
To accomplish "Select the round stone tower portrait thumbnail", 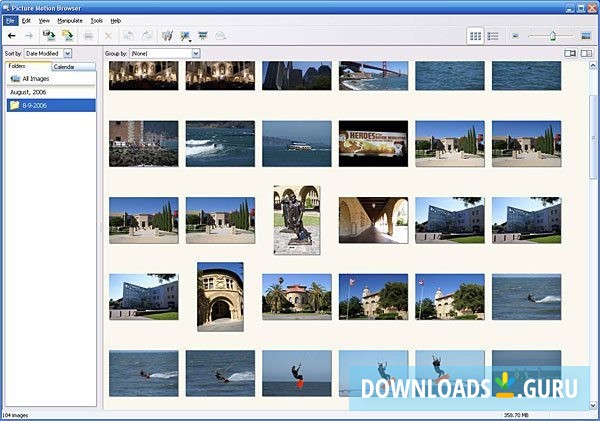I will pos(220,297).
